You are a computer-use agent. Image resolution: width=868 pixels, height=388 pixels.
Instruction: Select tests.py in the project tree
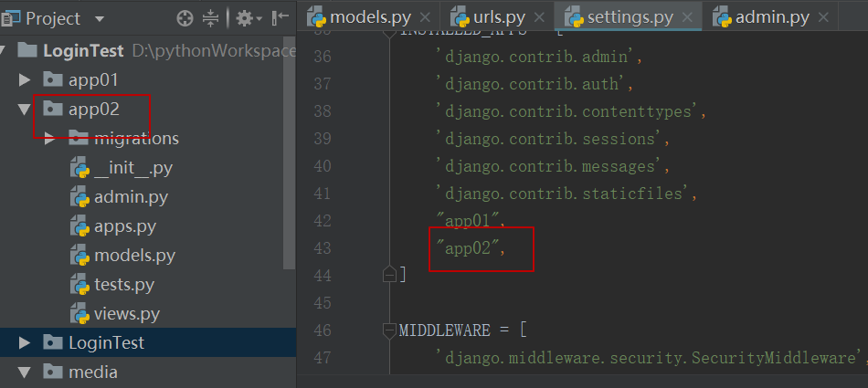(x=124, y=285)
